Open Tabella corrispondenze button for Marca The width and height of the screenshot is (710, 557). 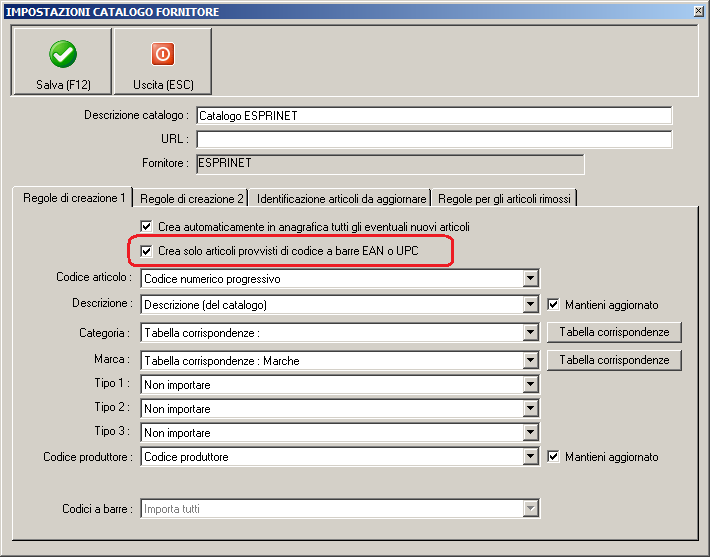[614, 360]
